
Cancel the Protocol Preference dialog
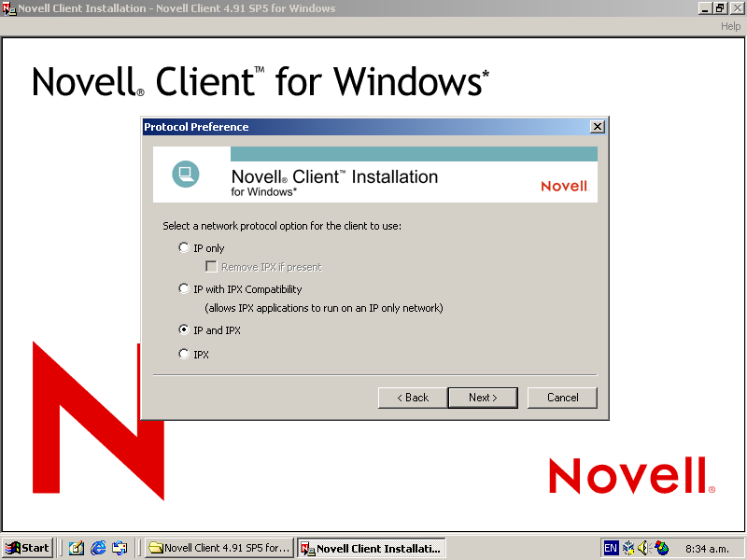562,398
